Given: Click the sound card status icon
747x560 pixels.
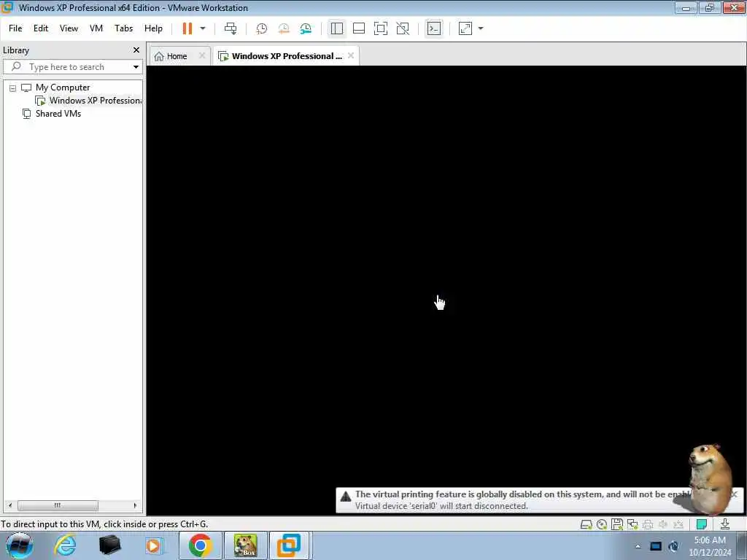Looking at the screenshot, I should tap(662, 524).
